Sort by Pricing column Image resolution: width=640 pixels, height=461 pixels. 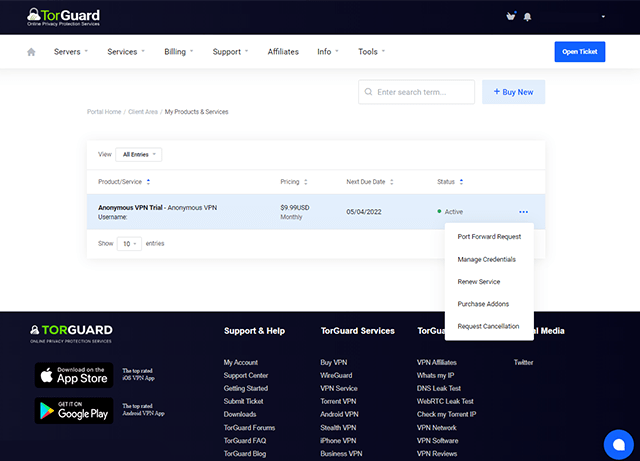293,182
